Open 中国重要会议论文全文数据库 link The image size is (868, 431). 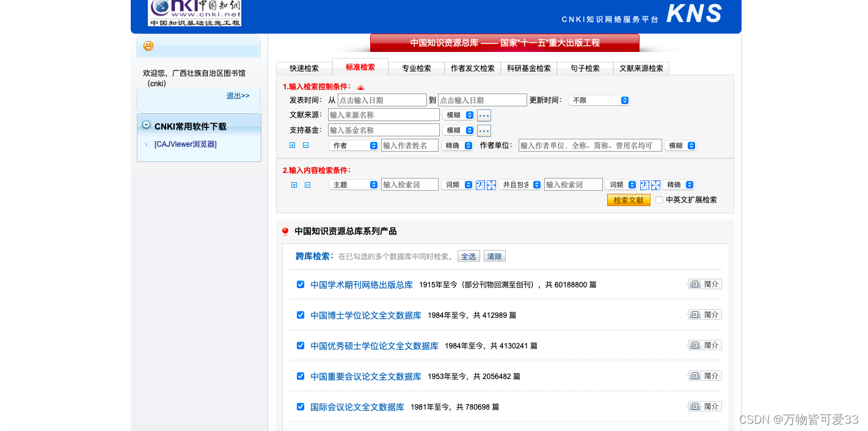pos(366,377)
